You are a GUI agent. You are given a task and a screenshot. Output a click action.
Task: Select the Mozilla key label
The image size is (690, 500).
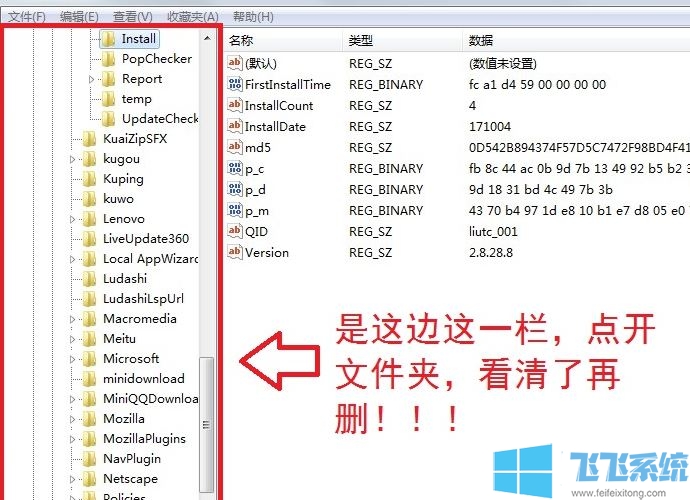(x=124, y=419)
